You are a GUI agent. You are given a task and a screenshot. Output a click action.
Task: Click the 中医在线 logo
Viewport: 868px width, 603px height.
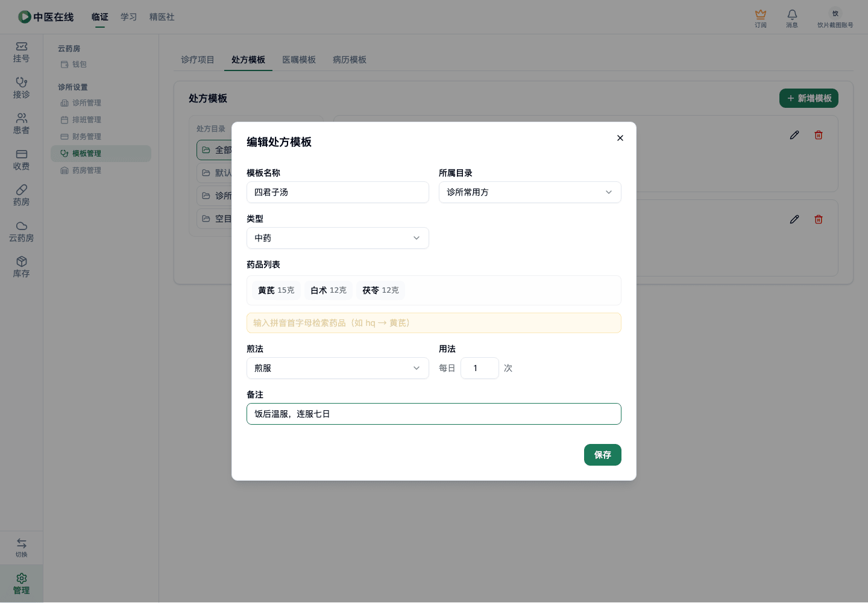pos(46,17)
